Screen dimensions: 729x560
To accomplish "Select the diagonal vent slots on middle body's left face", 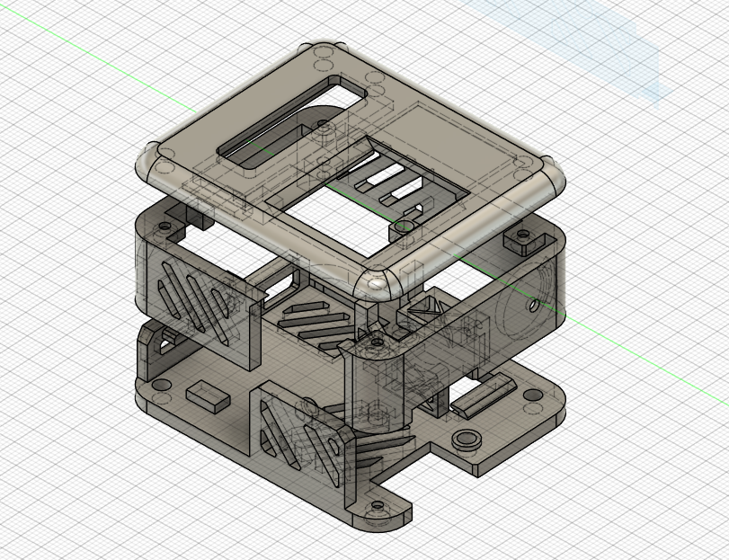I will pyautogui.click(x=195, y=302).
